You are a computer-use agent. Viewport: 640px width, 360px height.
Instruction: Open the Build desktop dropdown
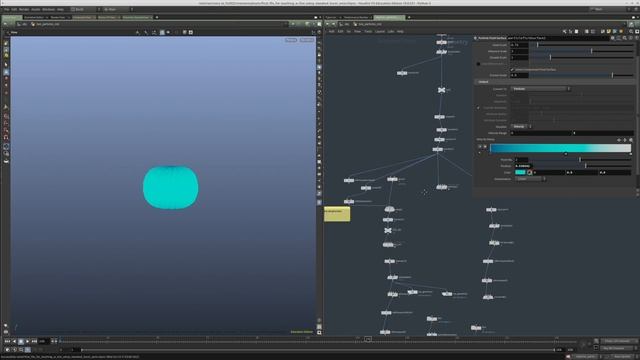(x=84, y=9)
